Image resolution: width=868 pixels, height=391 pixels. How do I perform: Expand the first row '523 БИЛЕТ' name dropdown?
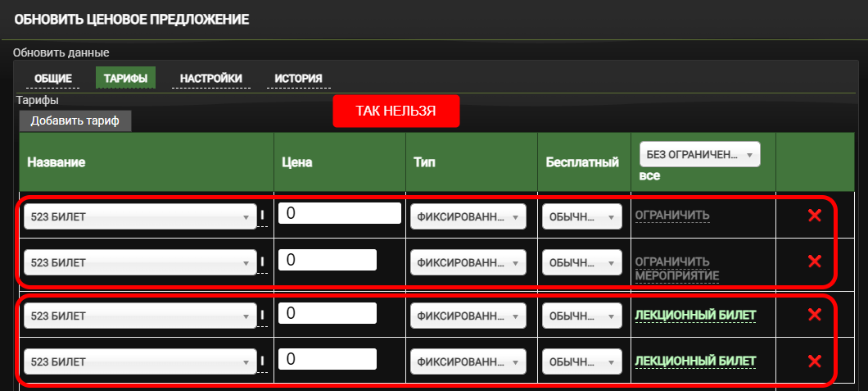[x=140, y=217]
